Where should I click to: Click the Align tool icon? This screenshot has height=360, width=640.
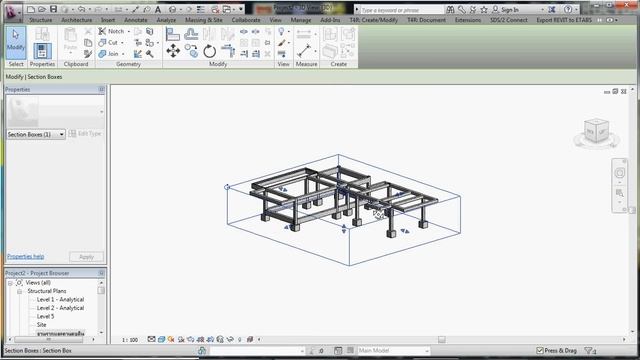click(173, 34)
